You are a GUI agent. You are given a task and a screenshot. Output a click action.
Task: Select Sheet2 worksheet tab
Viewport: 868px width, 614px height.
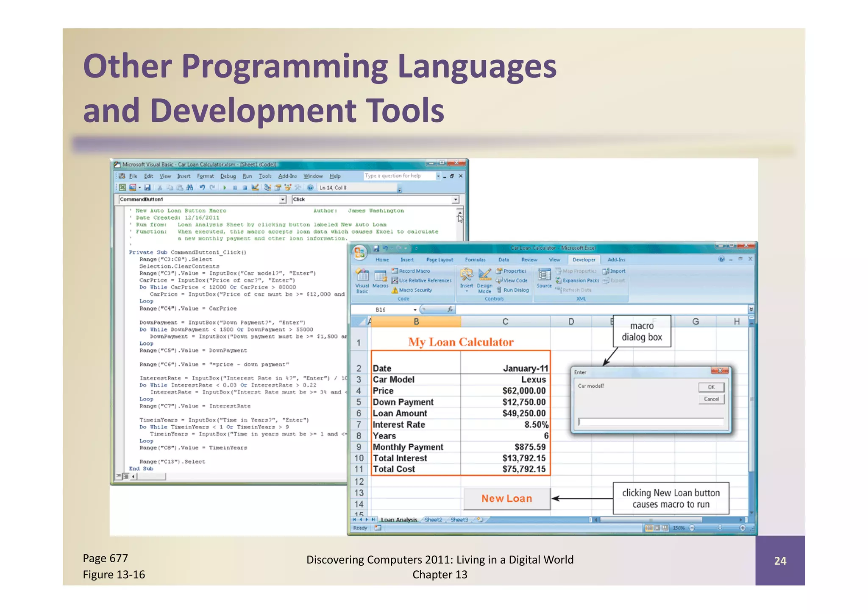pos(433,519)
